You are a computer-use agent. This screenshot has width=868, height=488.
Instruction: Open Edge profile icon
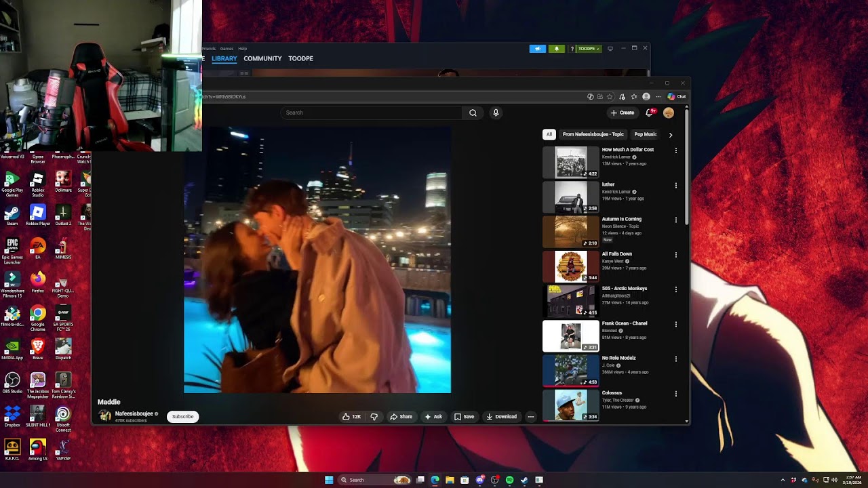(x=646, y=96)
